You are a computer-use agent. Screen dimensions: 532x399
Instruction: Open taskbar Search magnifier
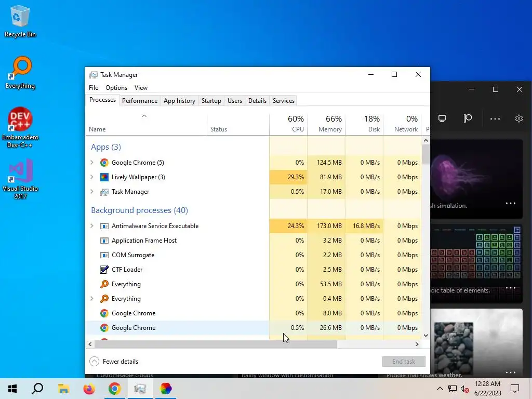37,389
